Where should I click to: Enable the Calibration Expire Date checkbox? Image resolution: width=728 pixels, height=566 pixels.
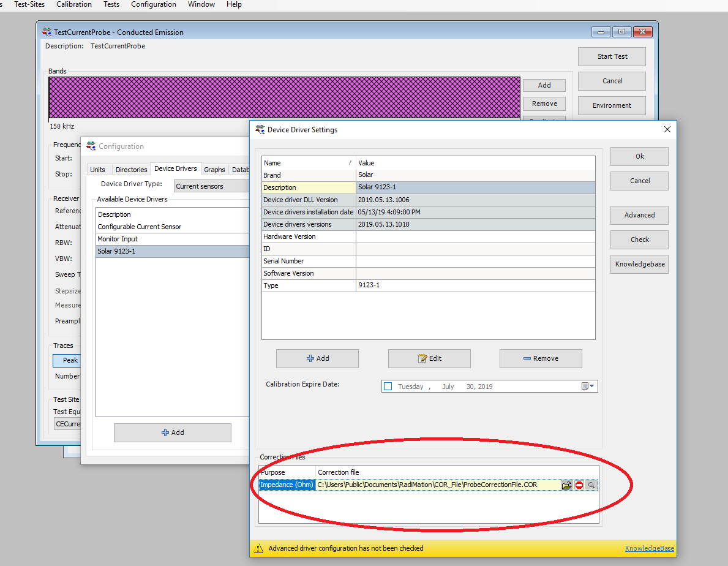[x=388, y=387]
